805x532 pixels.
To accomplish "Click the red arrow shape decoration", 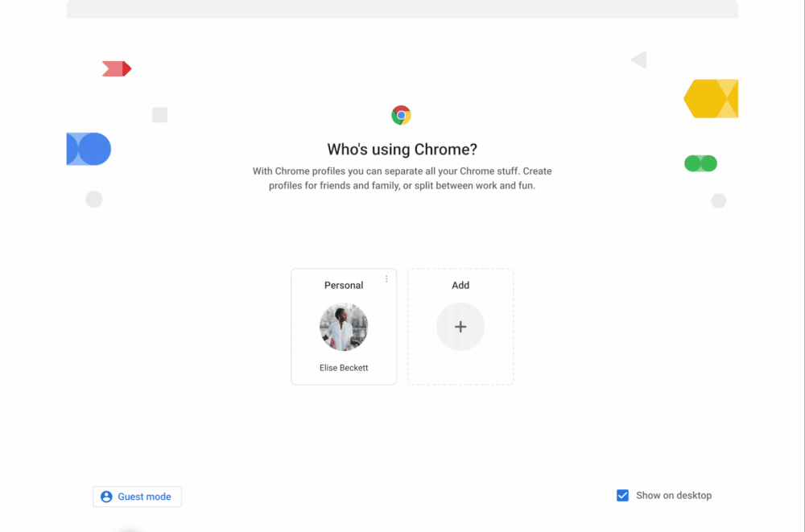I will click(x=117, y=69).
